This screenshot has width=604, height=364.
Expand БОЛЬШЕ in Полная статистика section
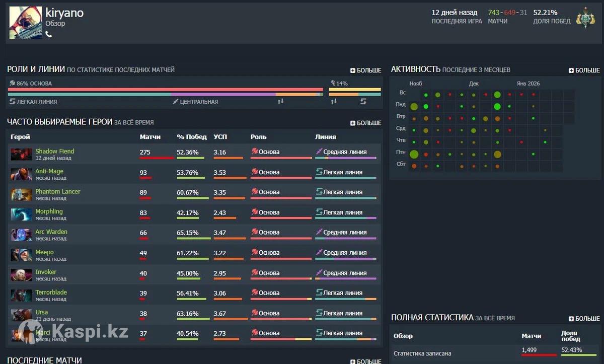[584, 319]
